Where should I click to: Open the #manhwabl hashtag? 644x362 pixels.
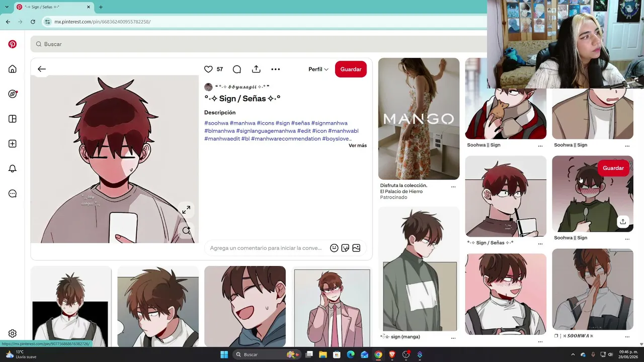click(x=343, y=131)
